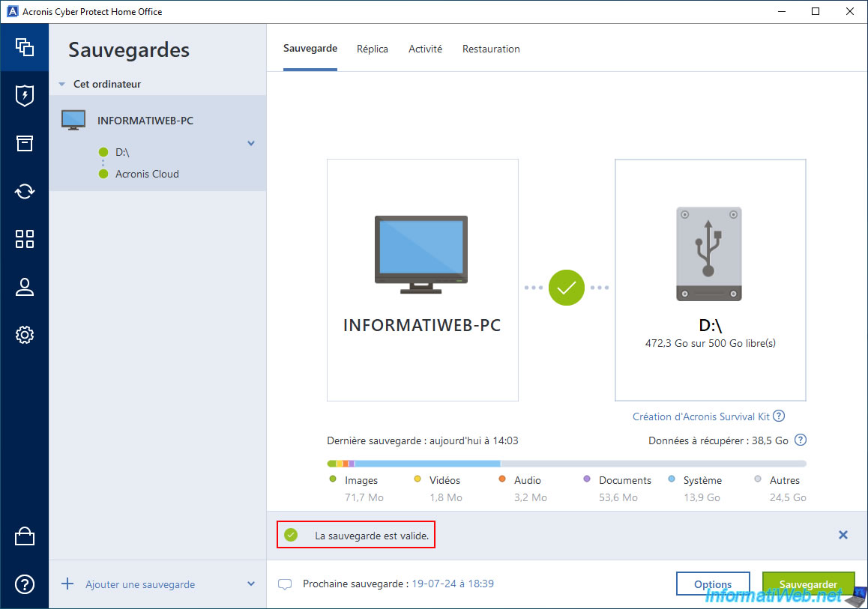Viewport: 868px width, 609px height.
Task: Select the D:\ destination under INFORMATIWEB-PC
Action: [x=122, y=152]
